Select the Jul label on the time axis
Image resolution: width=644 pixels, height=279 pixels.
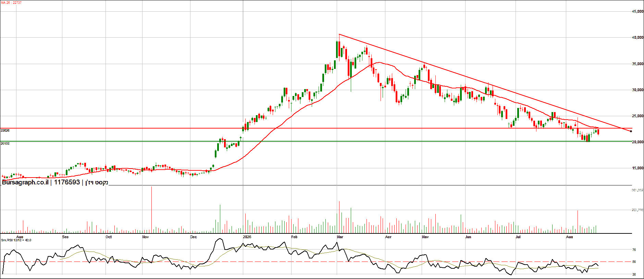tap(518, 237)
